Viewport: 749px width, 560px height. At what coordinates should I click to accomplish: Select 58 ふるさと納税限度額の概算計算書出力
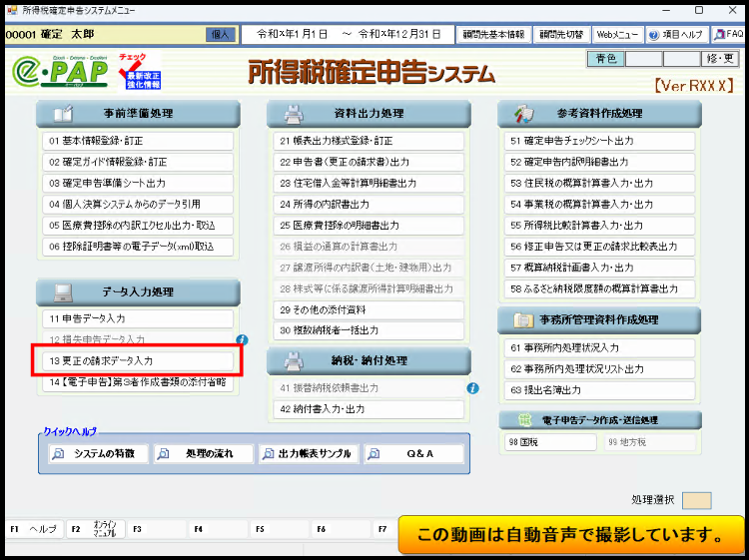[599, 288]
